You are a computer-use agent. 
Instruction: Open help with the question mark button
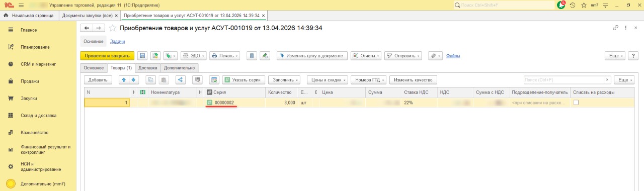(633, 56)
